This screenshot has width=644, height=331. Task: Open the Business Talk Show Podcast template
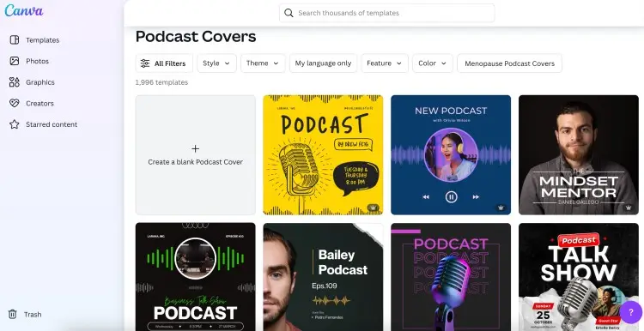[x=196, y=277]
